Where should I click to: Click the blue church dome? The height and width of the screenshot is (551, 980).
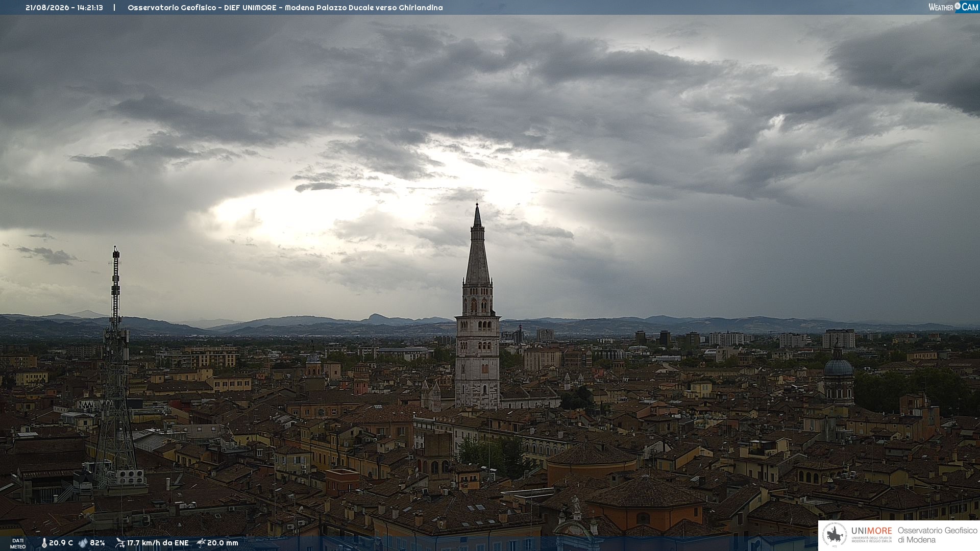click(x=838, y=366)
